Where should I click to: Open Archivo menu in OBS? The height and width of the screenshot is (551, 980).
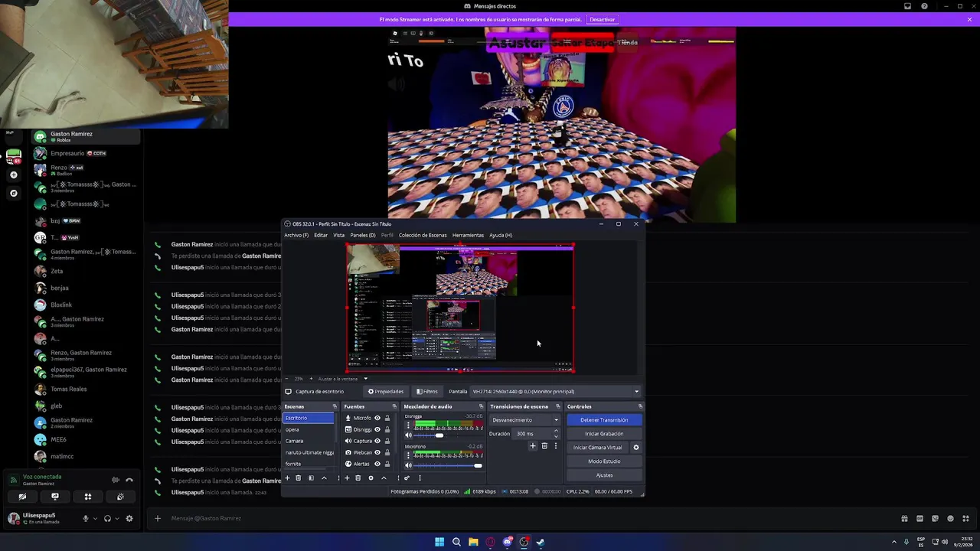(x=296, y=235)
